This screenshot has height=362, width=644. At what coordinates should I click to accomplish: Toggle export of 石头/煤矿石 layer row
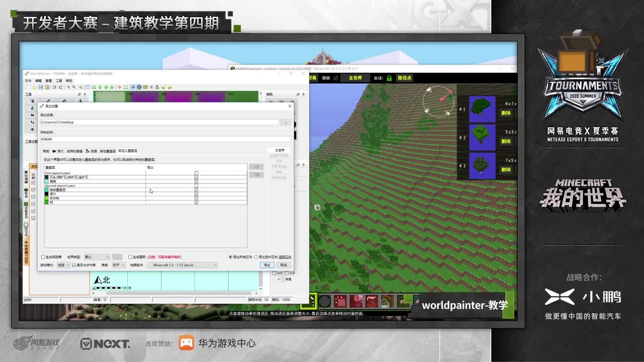click(x=196, y=177)
